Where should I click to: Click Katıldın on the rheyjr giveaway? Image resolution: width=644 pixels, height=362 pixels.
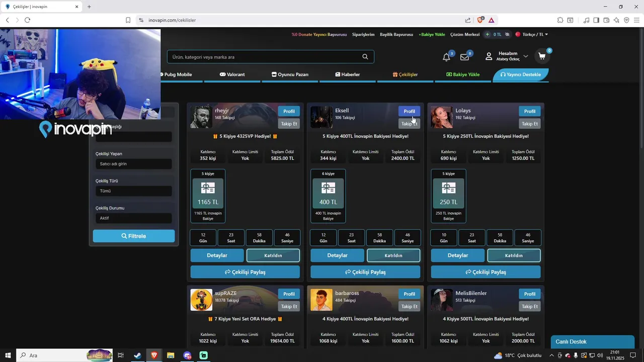[x=273, y=255]
